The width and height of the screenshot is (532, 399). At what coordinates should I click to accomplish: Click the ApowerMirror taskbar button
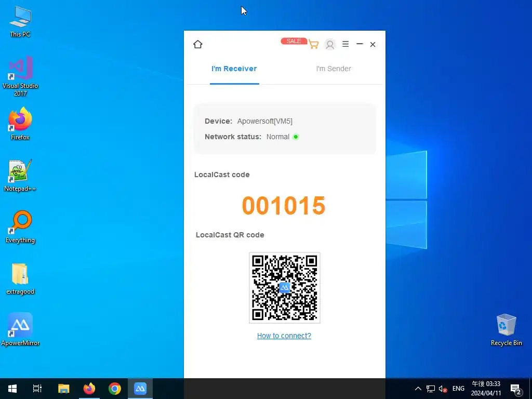(x=140, y=389)
